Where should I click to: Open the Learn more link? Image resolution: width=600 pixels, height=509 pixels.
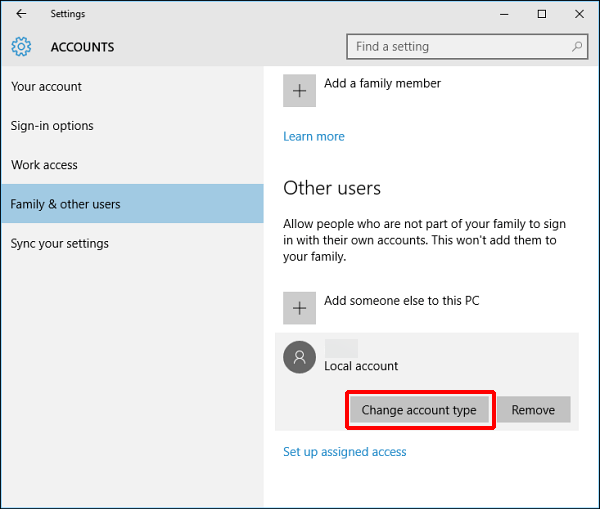tap(314, 137)
